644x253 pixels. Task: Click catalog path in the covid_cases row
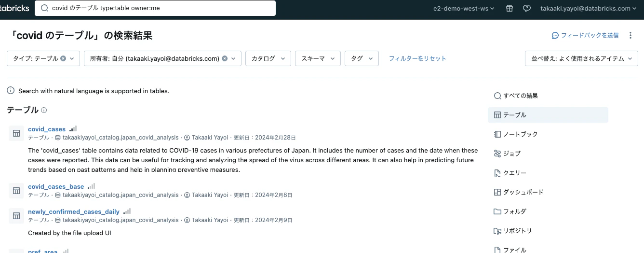point(121,138)
